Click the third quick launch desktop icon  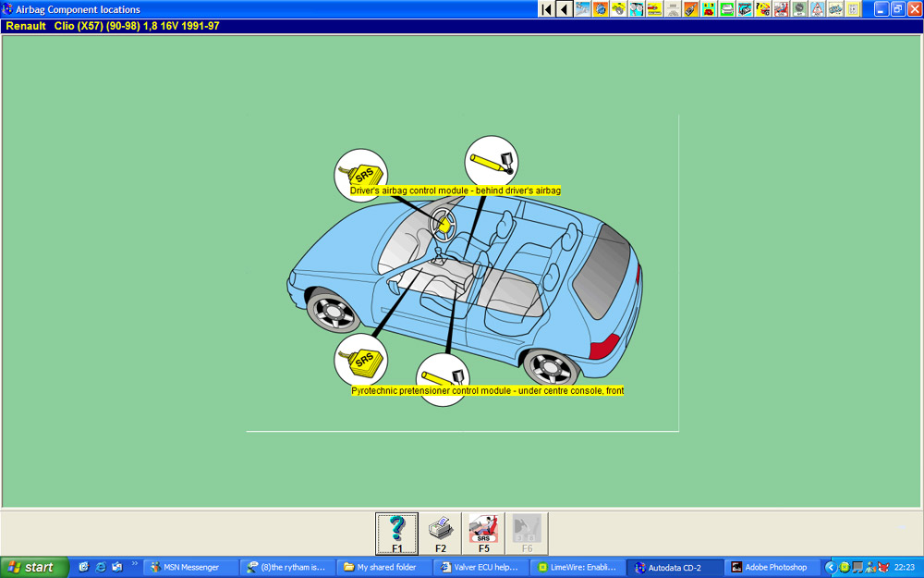pyautogui.click(x=116, y=567)
